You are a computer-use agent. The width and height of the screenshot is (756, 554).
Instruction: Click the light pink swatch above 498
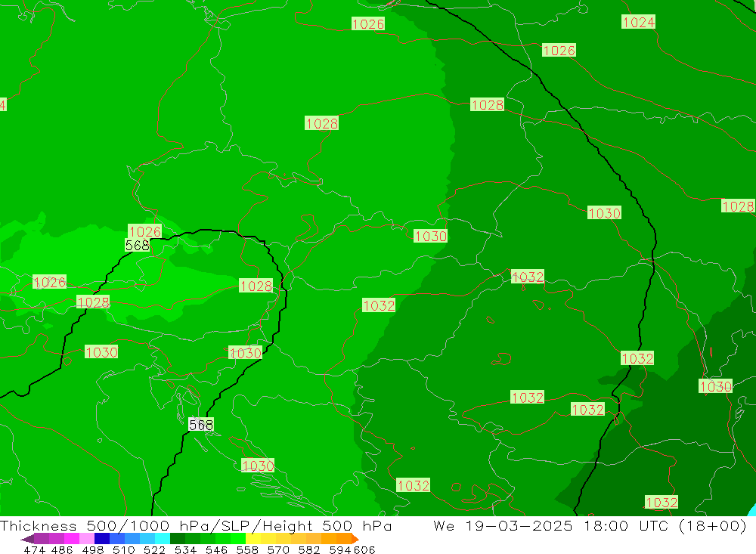(87, 539)
